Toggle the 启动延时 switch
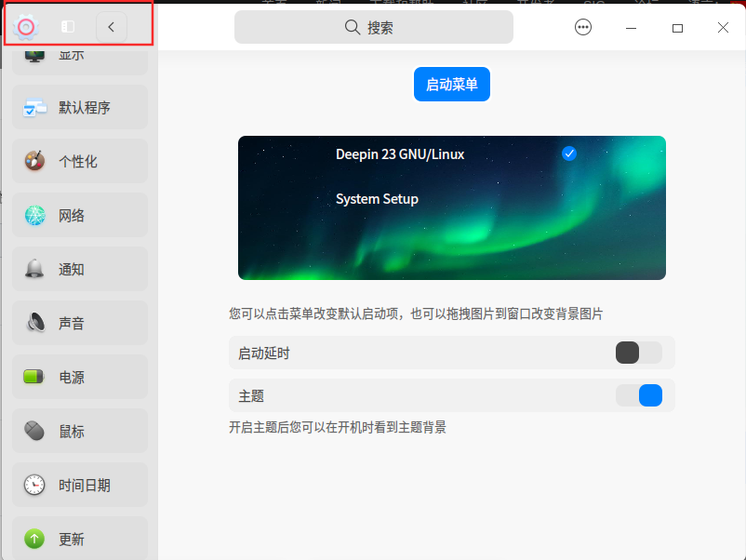The width and height of the screenshot is (746, 560). pyautogui.click(x=638, y=353)
